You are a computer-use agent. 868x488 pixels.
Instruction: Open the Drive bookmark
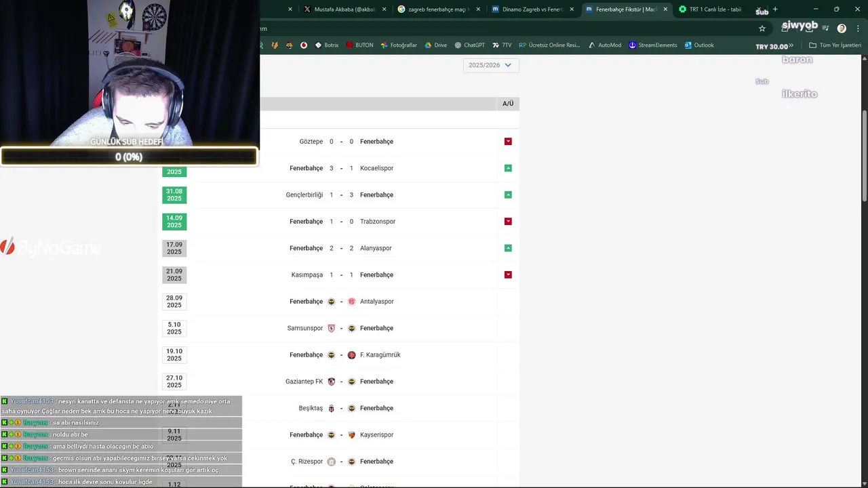(435, 45)
